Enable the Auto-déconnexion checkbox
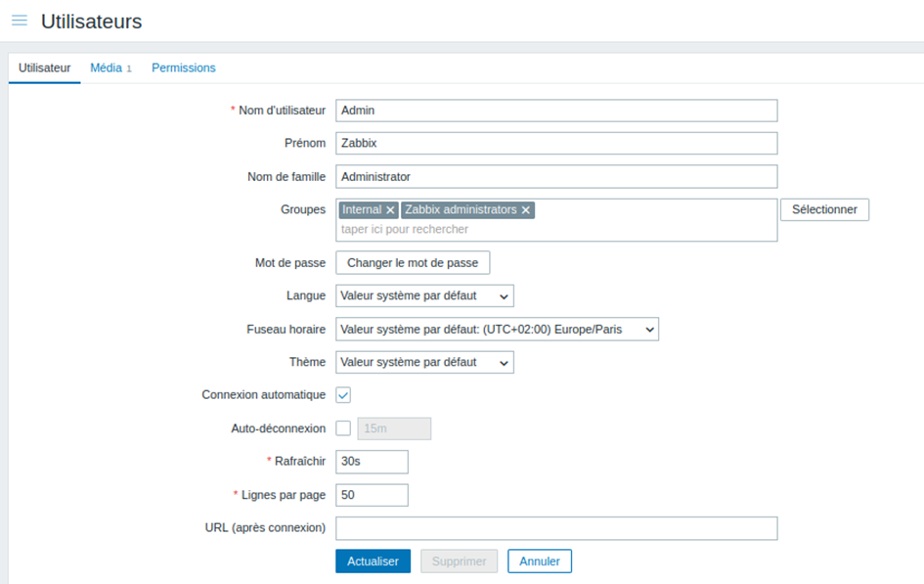 [x=343, y=428]
